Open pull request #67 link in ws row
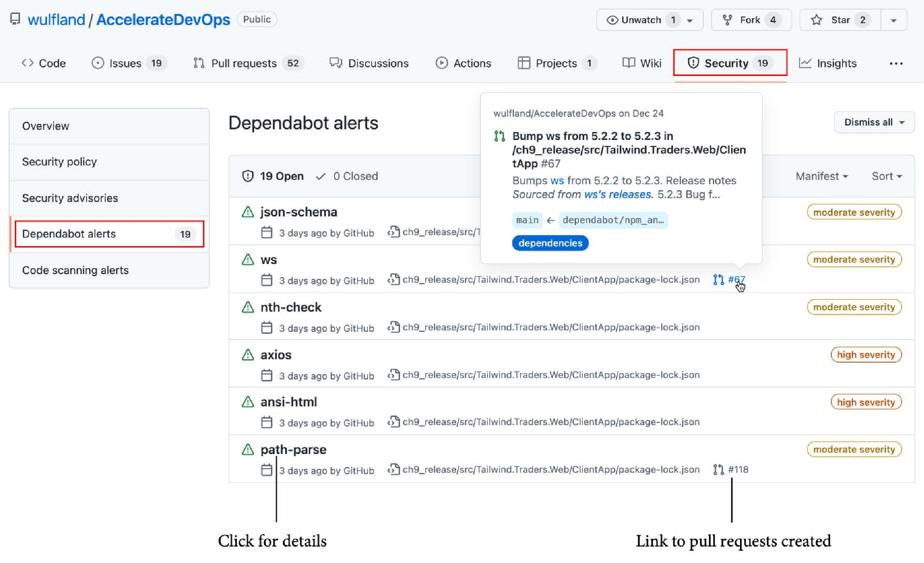 pos(736,280)
